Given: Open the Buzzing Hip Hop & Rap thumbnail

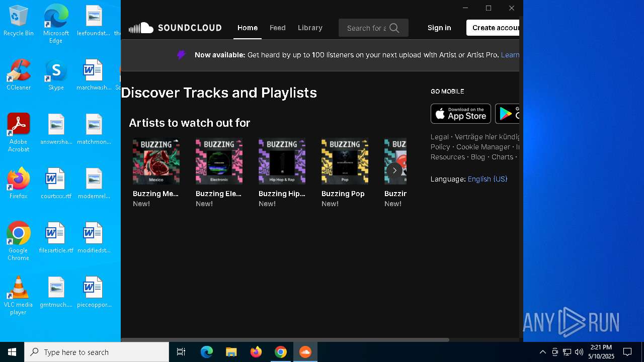Looking at the screenshot, I should click(x=282, y=161).
